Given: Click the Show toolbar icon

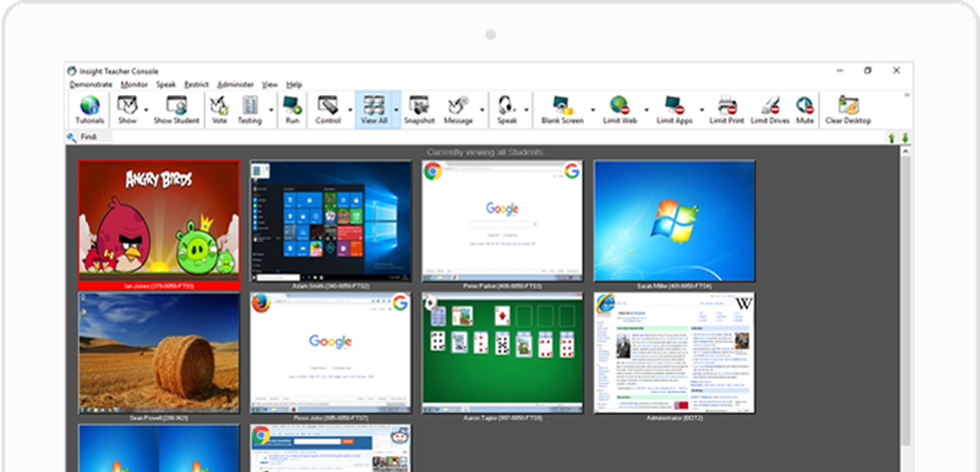Looking at the screenshot, I should point(126,105).
